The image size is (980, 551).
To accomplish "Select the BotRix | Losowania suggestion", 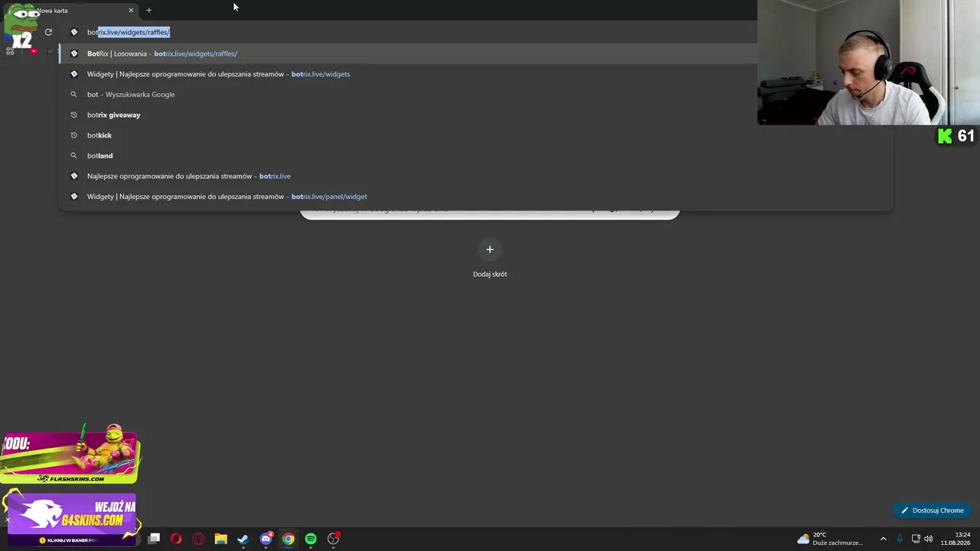I will (x=476, y=54).
